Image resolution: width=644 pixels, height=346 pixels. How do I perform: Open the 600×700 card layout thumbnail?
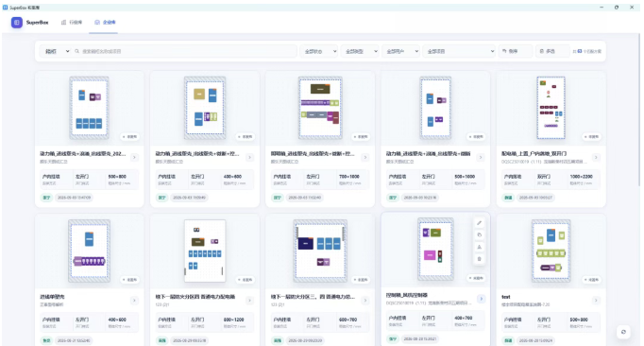tap(320, 251)
